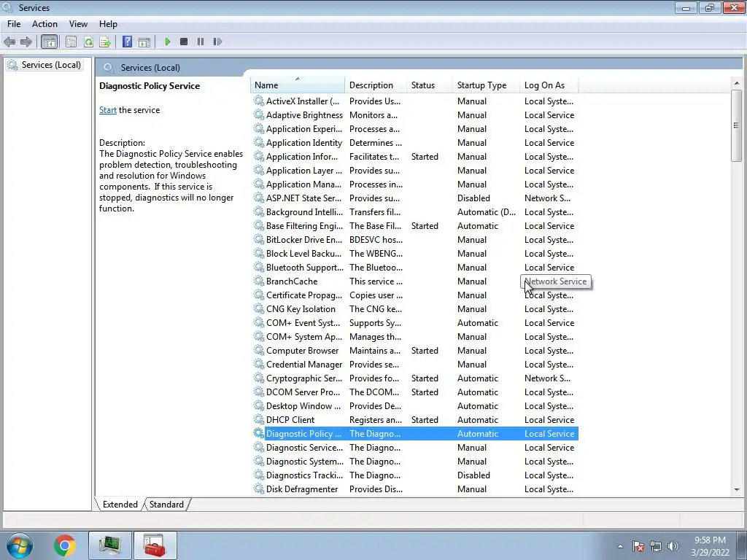747x560 pixels.
Task: Sort by the Name column header
Action: click(x=297, y=85)
